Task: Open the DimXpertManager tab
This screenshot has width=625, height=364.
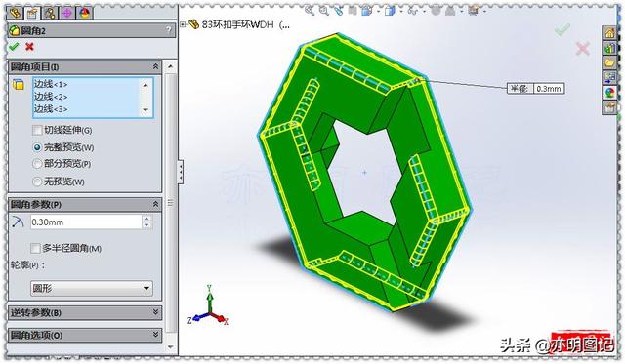Action: click(x=67, y=13)
